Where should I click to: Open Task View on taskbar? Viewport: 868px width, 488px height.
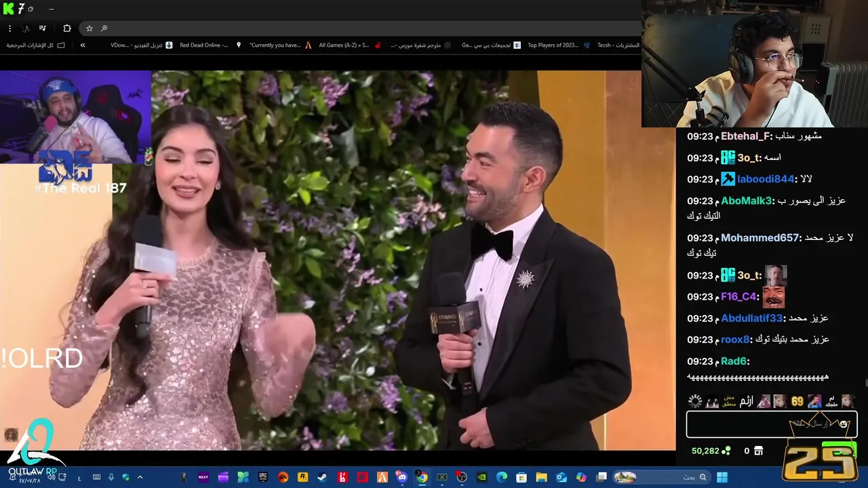(601, 477)
